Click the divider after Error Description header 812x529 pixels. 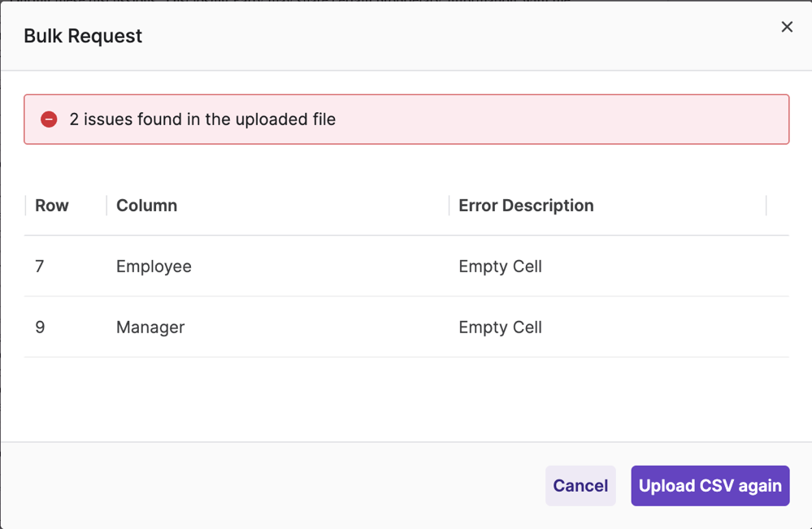(x=766, y=206)
